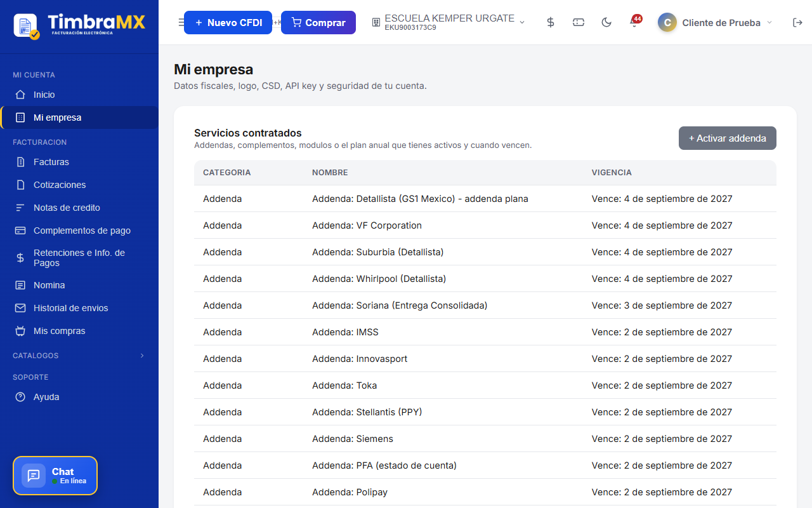This screenshot has height=508, width=812.
Task: Open the ticket icon in top bar
Action: pos(579,22)
